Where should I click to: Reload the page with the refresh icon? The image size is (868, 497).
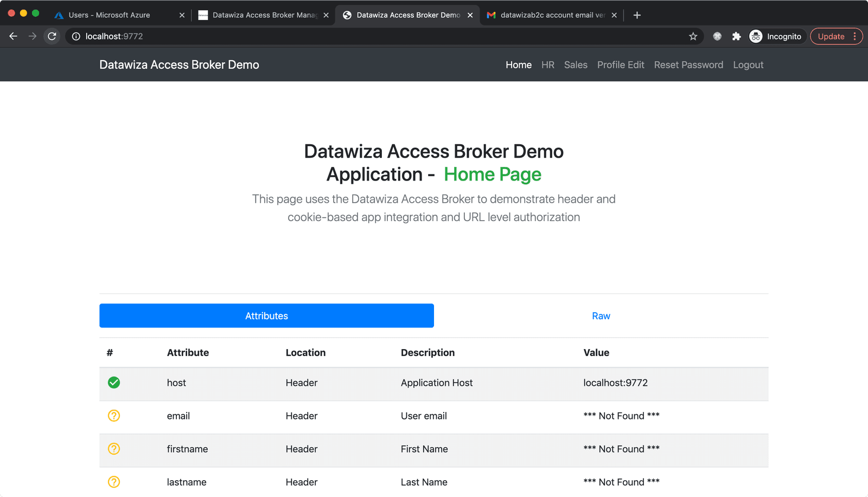52,36
